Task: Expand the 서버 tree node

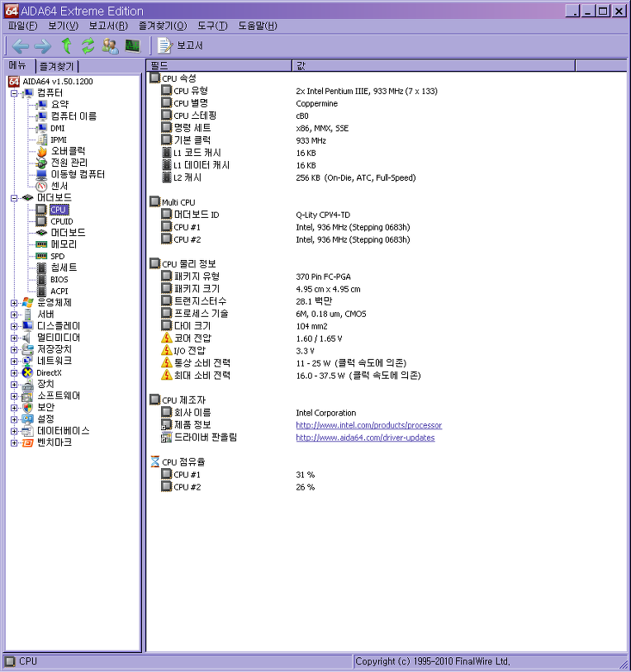Action: click(x=14, y=315)
